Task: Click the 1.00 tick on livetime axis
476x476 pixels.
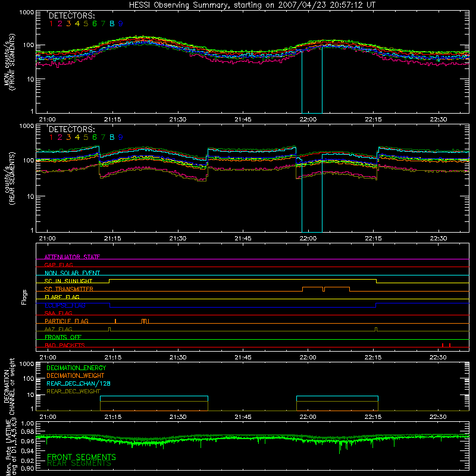Action: (27, 424)
